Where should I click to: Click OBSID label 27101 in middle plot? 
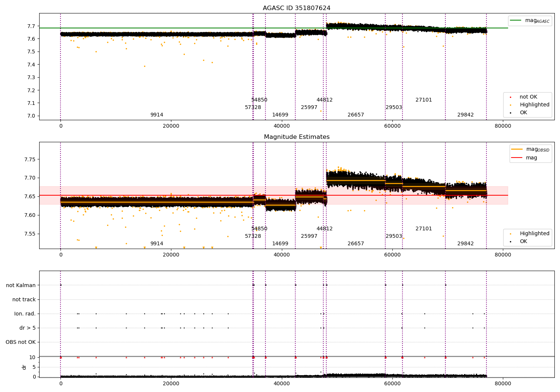pyautogui.click(x=424, y=229)
